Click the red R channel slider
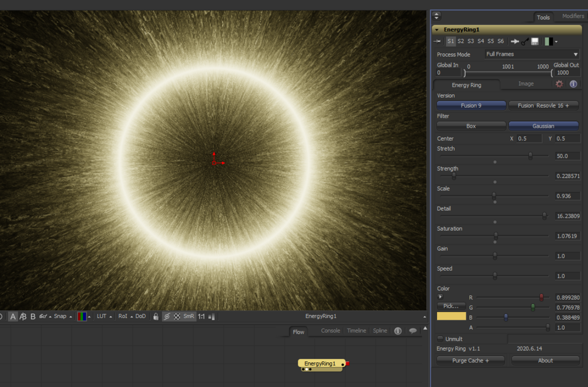The height and width of the screenshot is (387, 588). coord(541,297)
